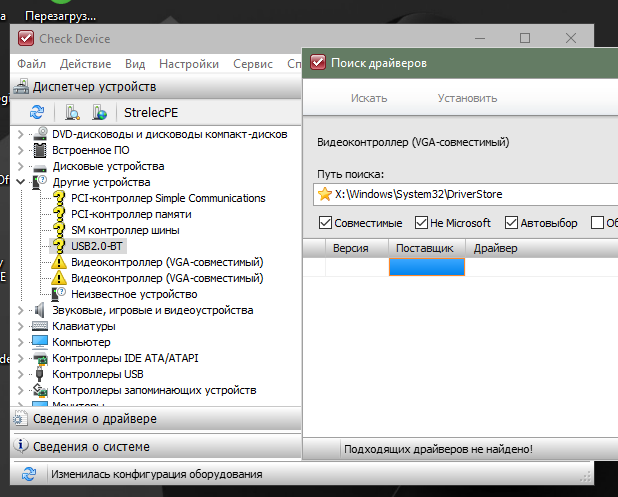Toggle the Не Microsoft checkbox

[420, 223]
